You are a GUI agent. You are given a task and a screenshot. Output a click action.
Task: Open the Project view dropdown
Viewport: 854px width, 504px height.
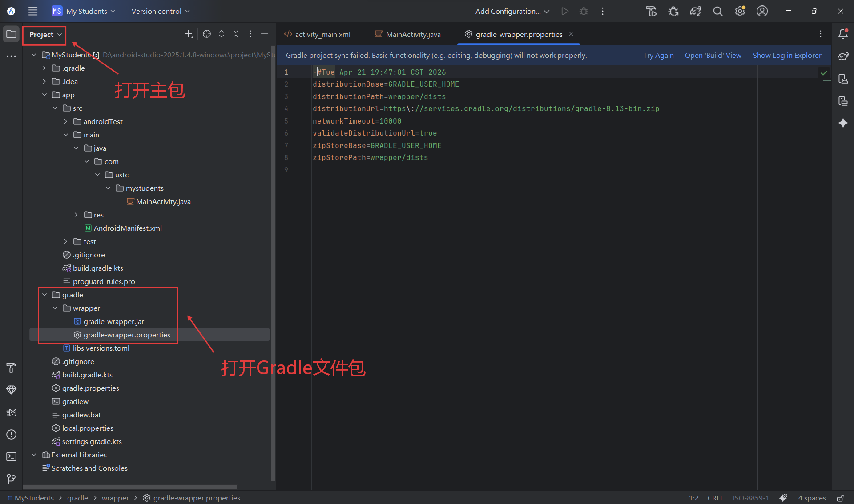coord(45,34)
